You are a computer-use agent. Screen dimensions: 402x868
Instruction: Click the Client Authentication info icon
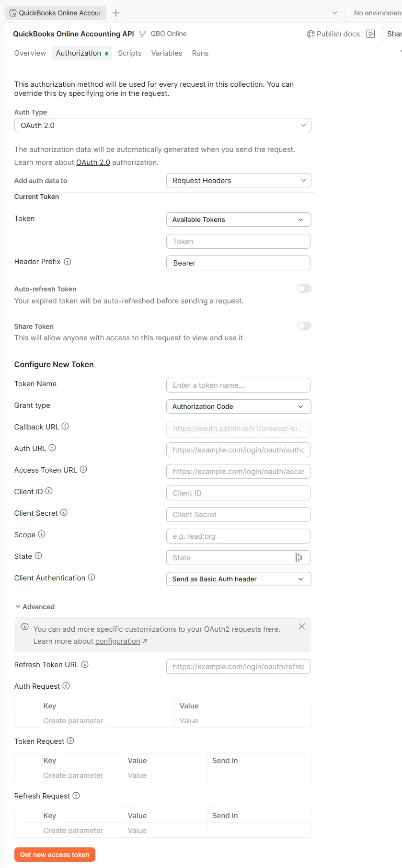[x=92, y=577]
